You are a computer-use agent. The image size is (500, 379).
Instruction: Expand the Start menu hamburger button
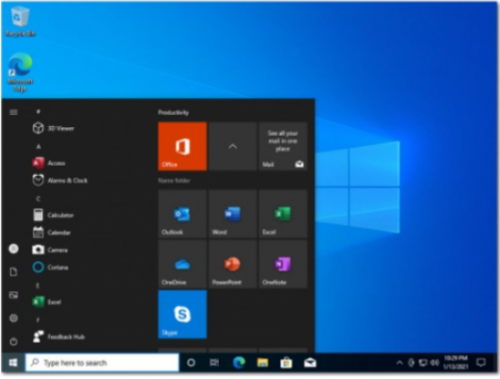14,112
